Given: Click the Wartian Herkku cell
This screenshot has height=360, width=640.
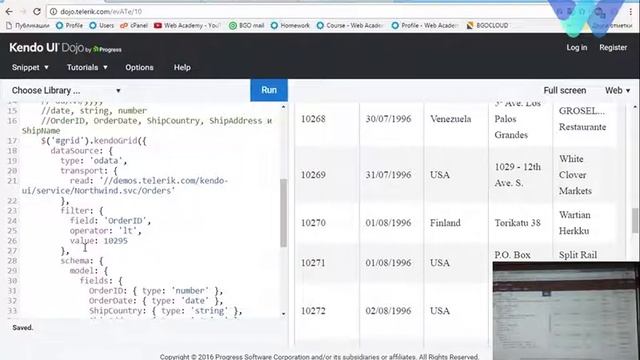Looking at the screenshot, I should click(x=574, y=223).
